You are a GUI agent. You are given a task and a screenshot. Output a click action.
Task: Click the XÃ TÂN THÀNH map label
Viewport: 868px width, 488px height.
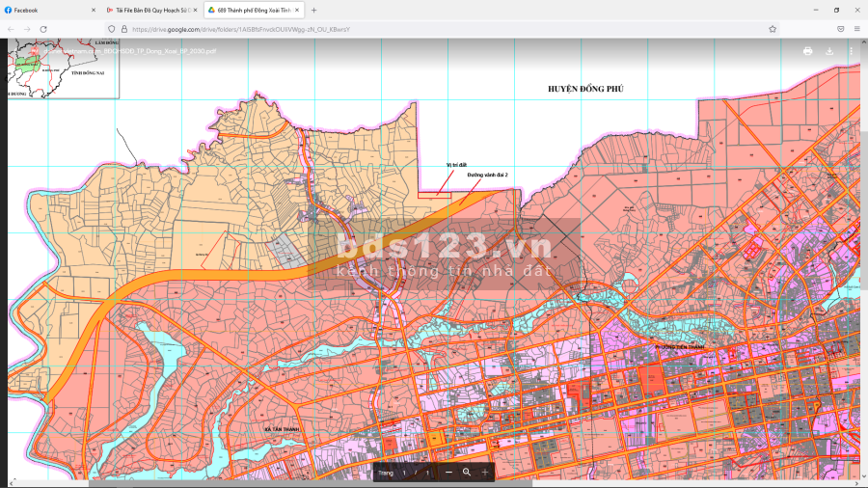coord(282,429)
